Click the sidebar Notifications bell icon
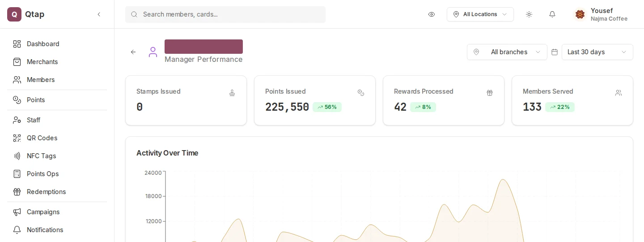This screenshot has width=644, height=242. 17,230
